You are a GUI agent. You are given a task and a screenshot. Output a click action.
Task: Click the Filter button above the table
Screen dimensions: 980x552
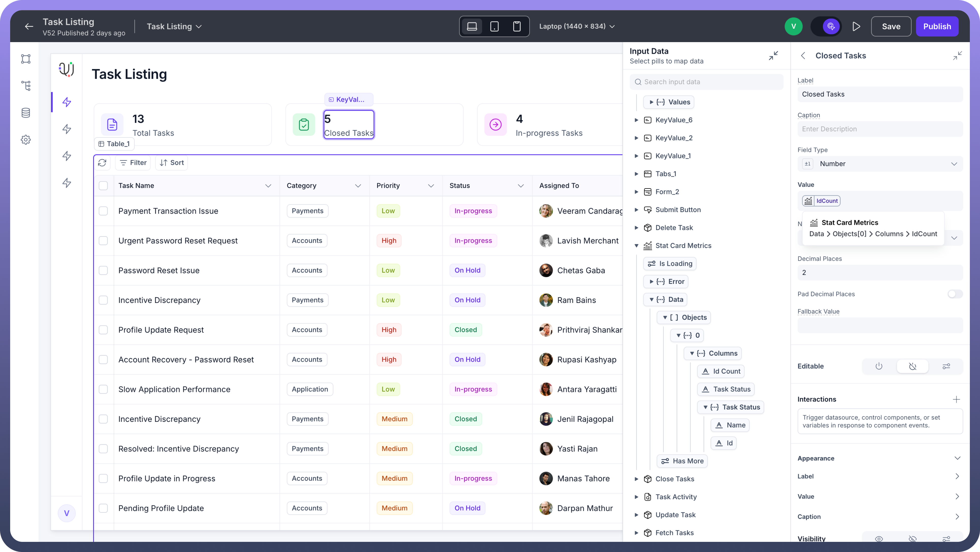133,163
